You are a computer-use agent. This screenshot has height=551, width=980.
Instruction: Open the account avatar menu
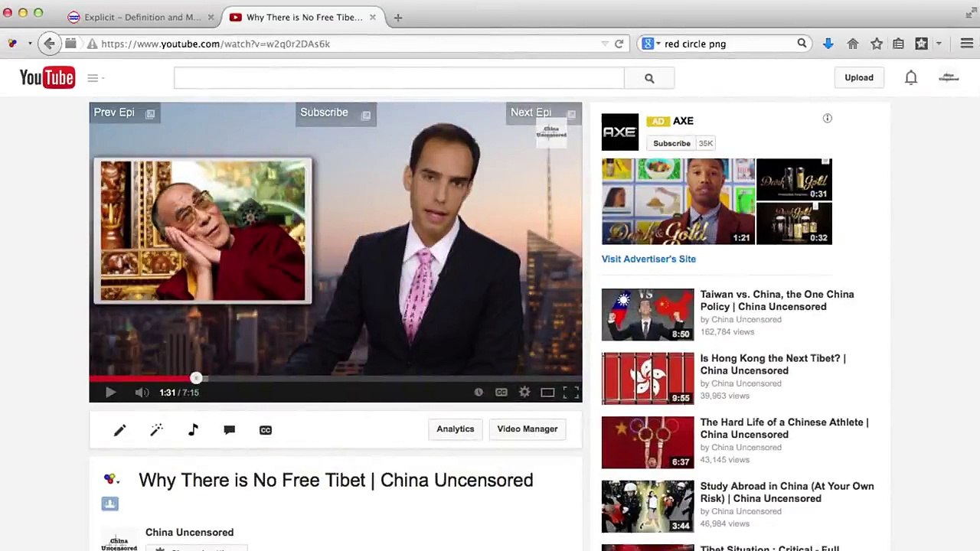(x=949, y=77)
